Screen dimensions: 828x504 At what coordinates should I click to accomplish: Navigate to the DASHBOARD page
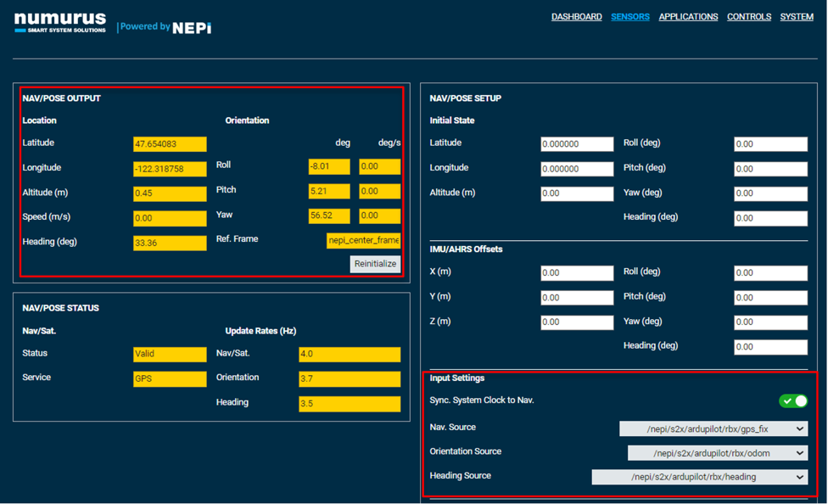point(577,16)
